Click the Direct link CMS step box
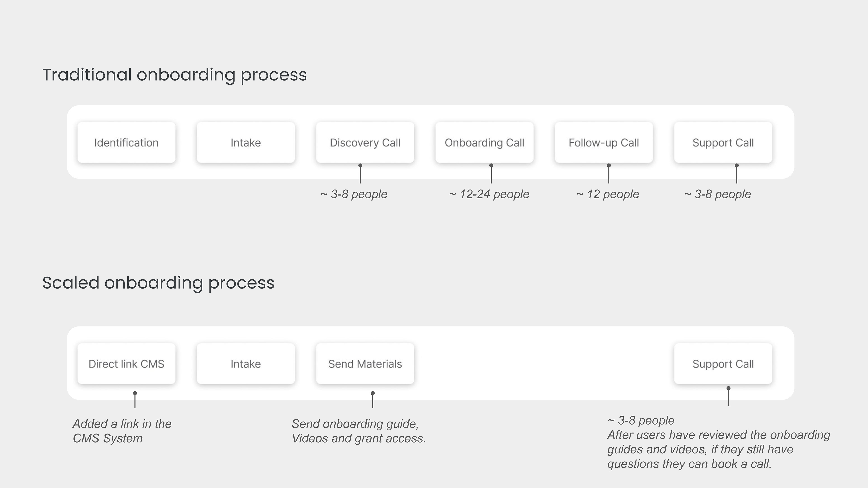Image resolution: width=868 pixels, height=488 pixels. click(126, 364)
